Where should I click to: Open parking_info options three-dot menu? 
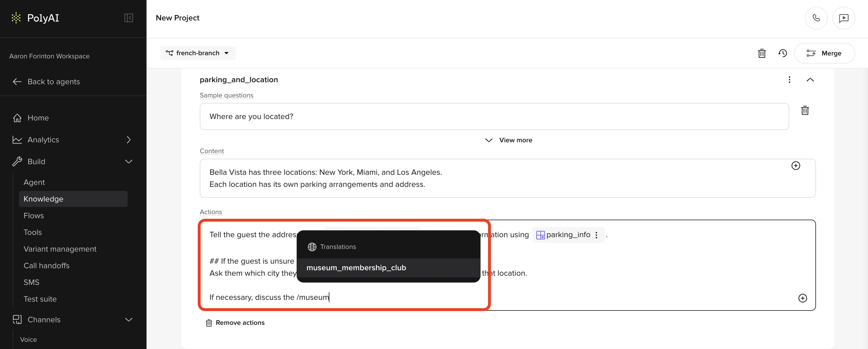[596, 235]
